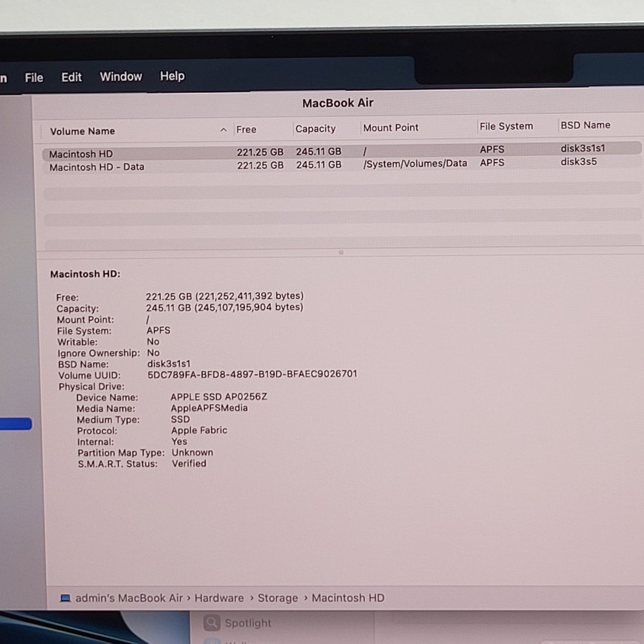Click the split pane divider handle dot
This screenshot has height=644, width=644.
pos(341,253)
